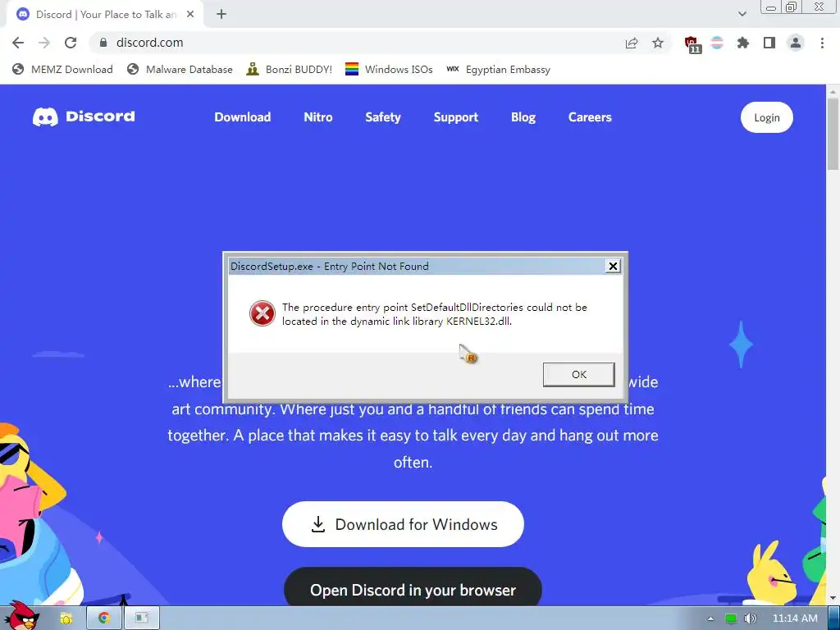Viewport: 840px width, 630px height.
Task: Reload the Discord page
Action: pos(71,43)
